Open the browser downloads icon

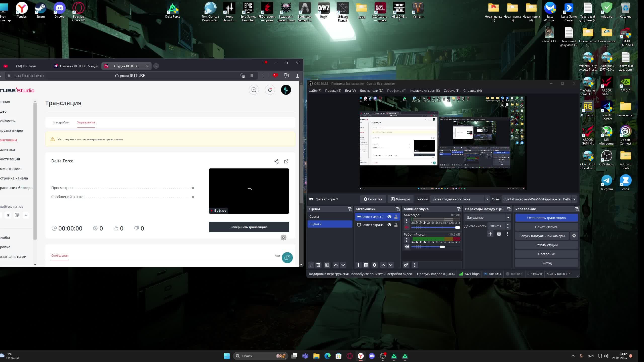click(x=297, y=76)
